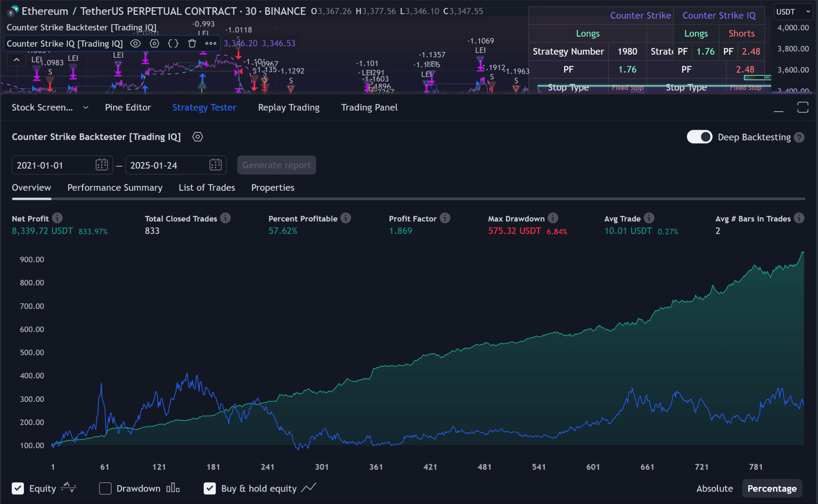Click Percent Profitable value 57.62%
Screen dimensions: 818x504
[x=283, y=231]
